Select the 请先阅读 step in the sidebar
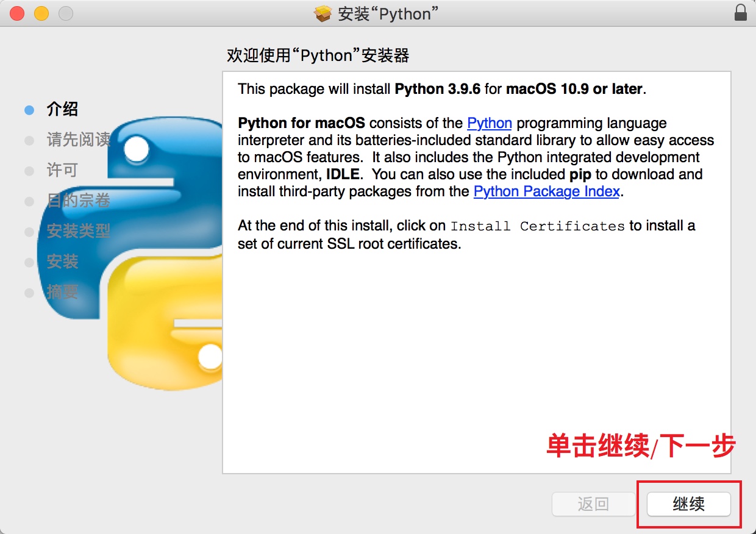 tap(78, 140)
